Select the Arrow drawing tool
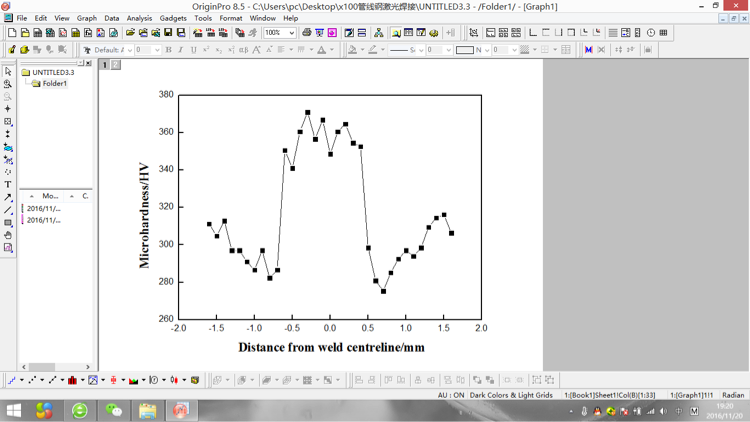This screenshot has height=422, width=750. [x=8, y=197]
